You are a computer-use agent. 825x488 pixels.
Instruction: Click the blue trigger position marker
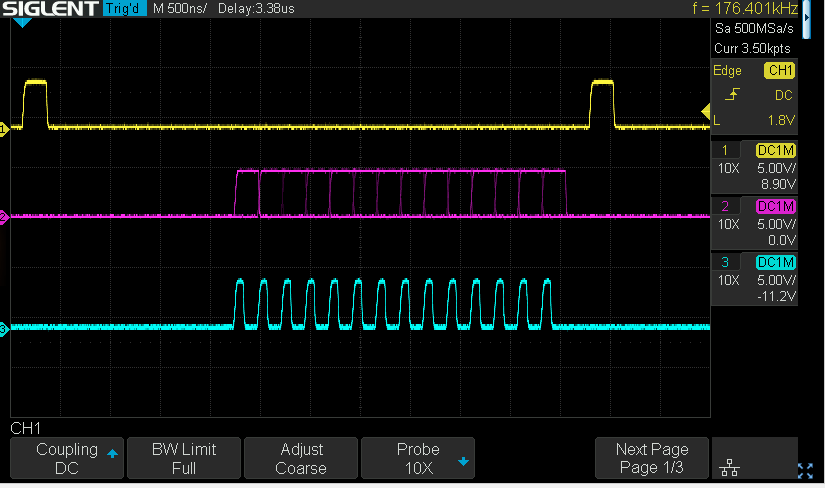tap(22, 23)
